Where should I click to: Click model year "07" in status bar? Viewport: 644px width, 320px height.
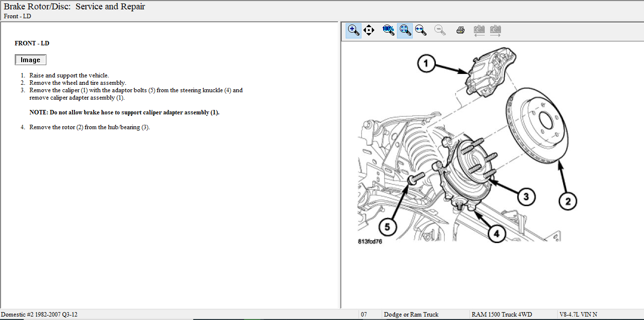[x=364, y=315]
